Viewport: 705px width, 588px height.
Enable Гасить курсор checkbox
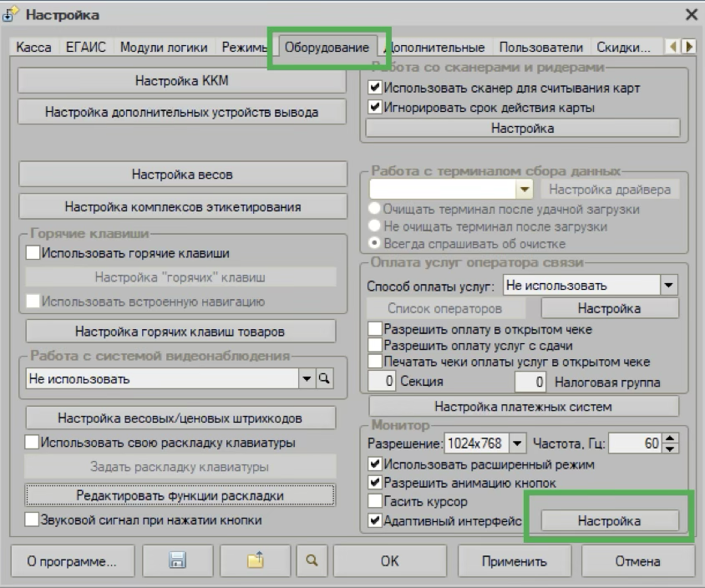tap(374, 500)
